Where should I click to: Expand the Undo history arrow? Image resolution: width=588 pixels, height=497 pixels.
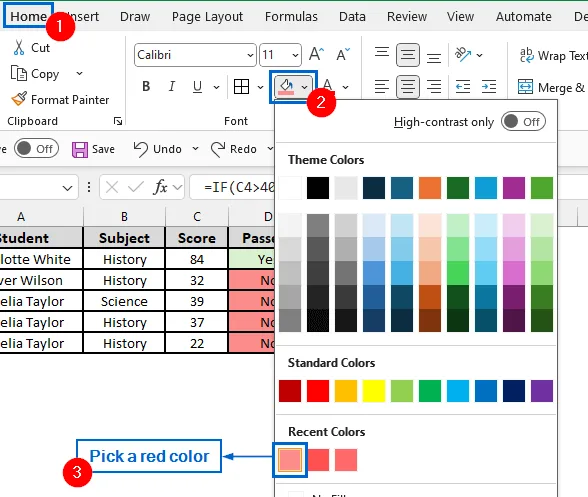click(195, 149)
